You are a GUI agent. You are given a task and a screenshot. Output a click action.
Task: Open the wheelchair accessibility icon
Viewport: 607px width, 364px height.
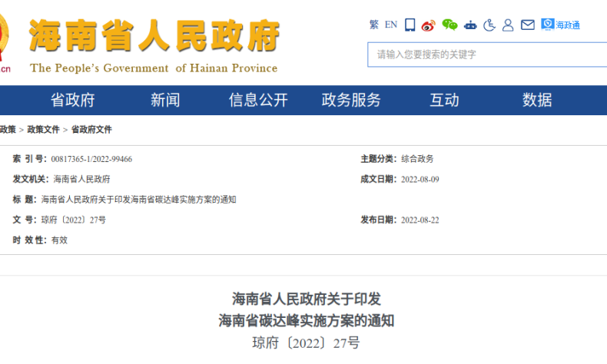click(489, 25)
